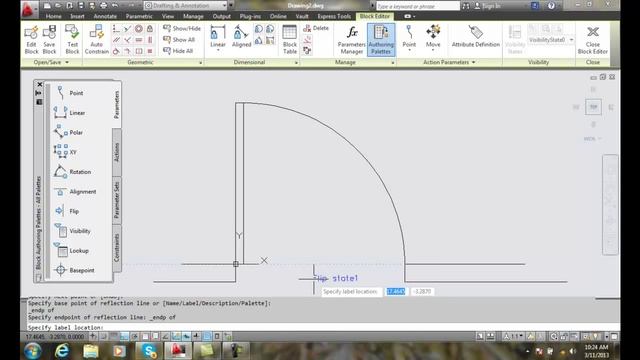Open the Insert ribbon tab
Viewport: 640px width, 360px height.
(77, 16)
